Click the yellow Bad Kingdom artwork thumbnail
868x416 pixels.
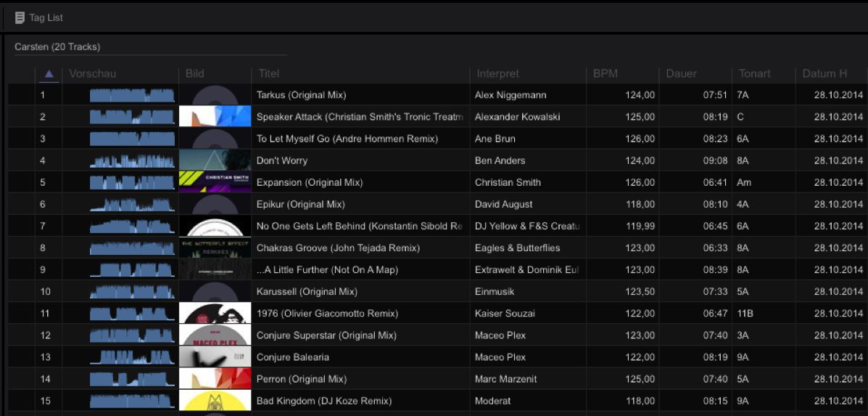click(x=215, y=401)
